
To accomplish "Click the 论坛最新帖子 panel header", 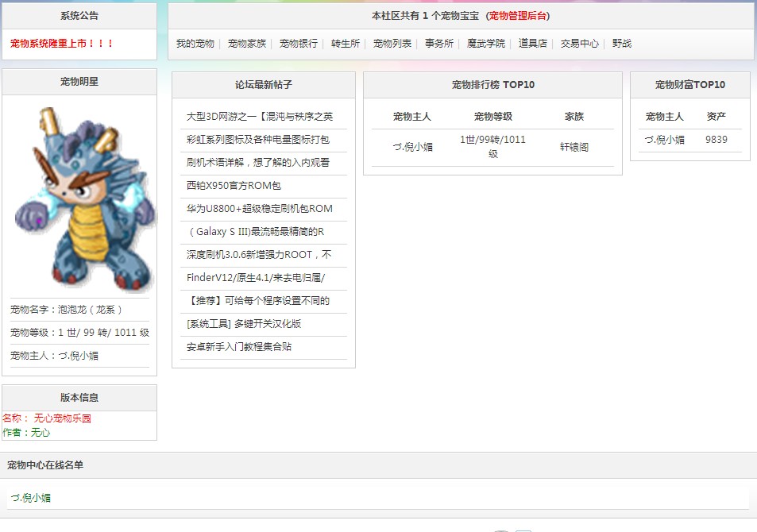I will point(264,85).
